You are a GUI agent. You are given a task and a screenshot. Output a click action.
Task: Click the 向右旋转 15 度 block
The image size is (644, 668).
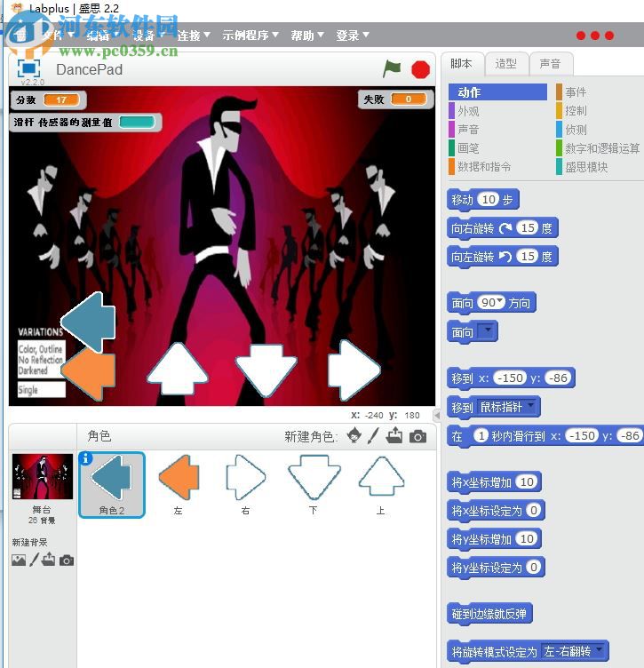pos(502,228)
